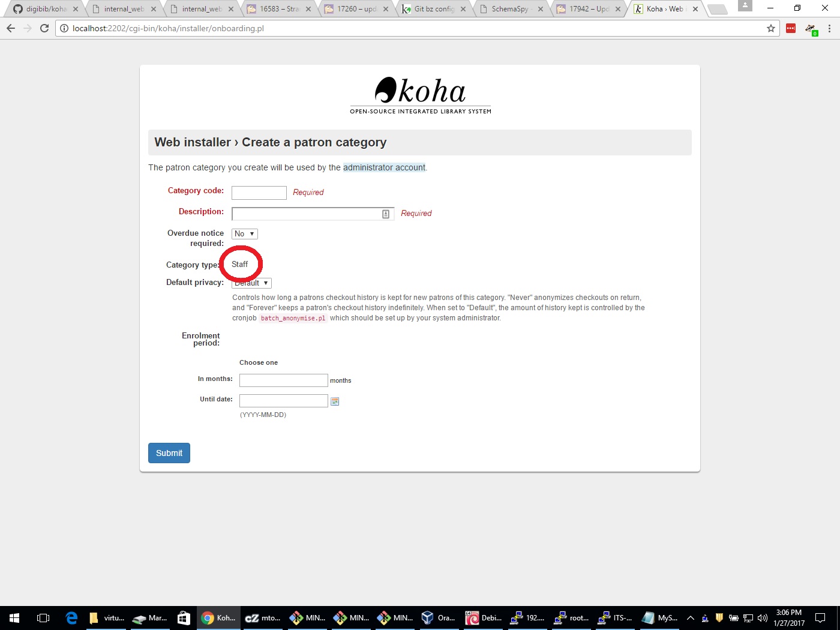Click the Windows Start button
The height and width of the screenshot is (630, 840).
click(x=14, y=618)
